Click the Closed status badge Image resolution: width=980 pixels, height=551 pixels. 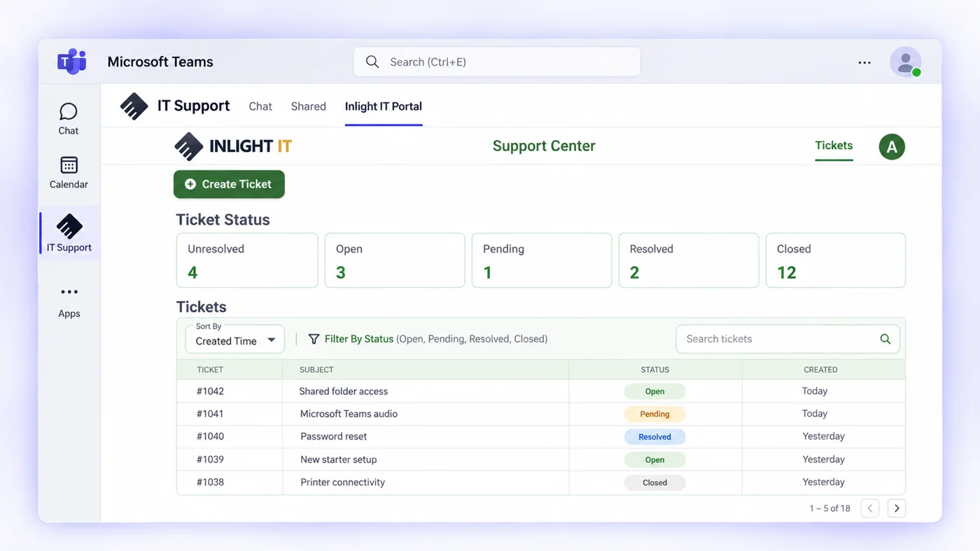655,482
